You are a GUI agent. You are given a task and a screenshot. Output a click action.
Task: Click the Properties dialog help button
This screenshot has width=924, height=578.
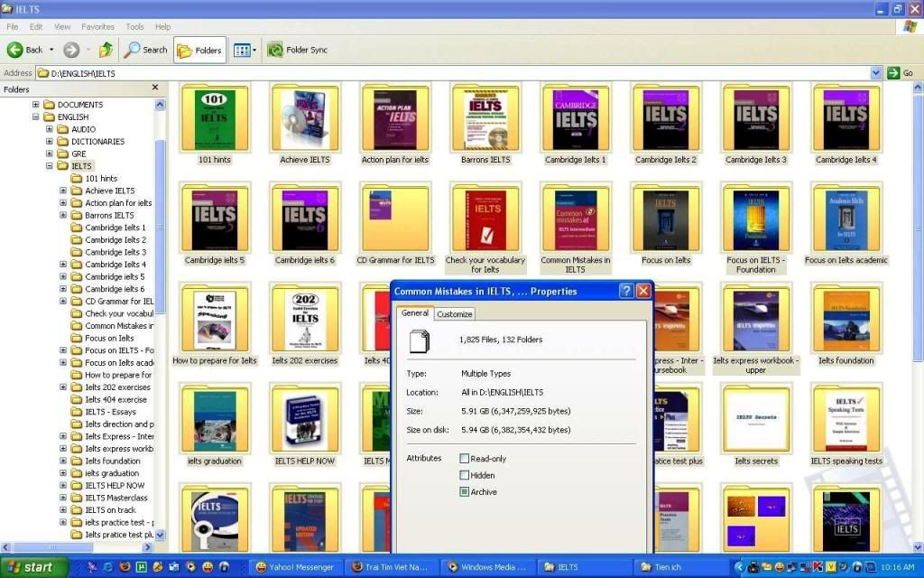[x=626, y=291]
